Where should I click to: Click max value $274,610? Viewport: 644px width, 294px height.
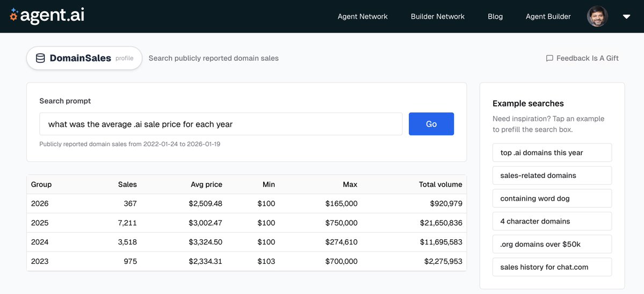341,242
